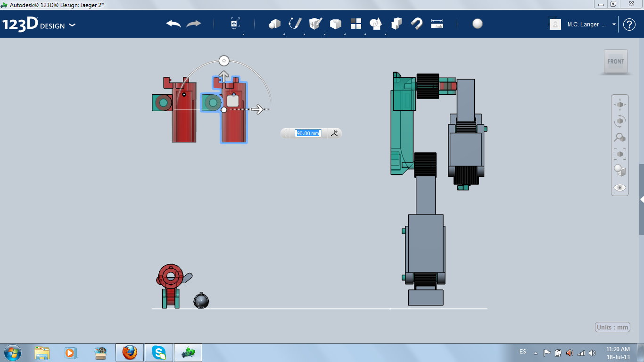Click the rotation handle atop the arc manipulator
Viewport: 644px width, 362px height.
(x=224, y=61)
